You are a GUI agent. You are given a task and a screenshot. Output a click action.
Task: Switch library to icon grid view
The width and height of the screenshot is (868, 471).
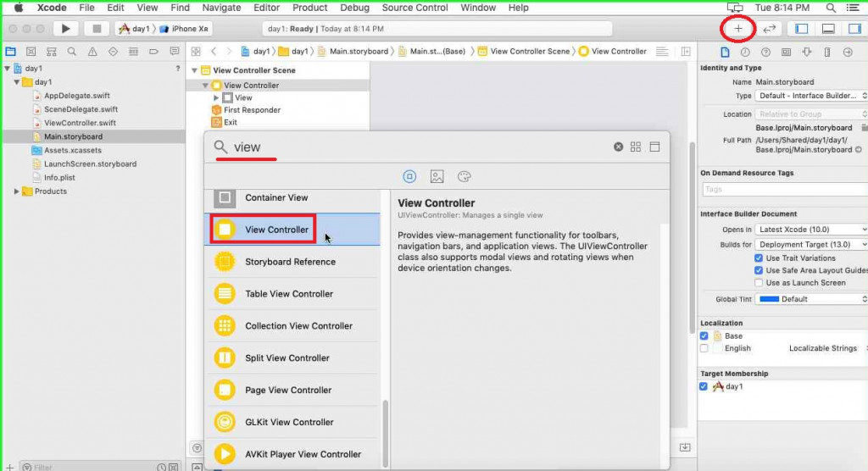click(x=636, y=147)
